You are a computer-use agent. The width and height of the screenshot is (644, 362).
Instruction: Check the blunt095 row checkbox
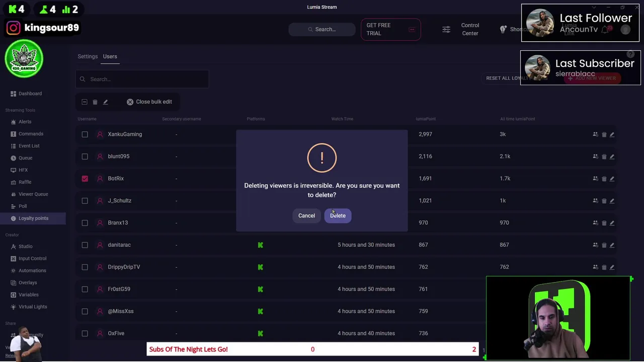click(85, 156)
